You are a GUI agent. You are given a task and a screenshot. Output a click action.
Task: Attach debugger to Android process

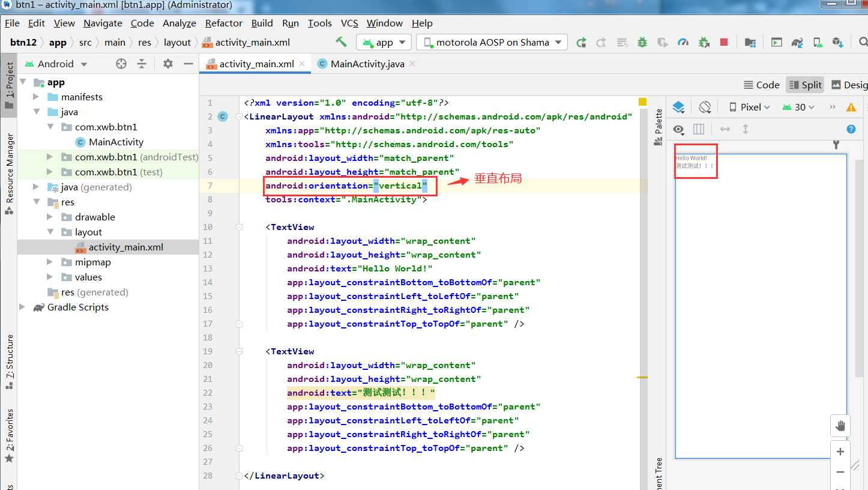tap(704, 42)
